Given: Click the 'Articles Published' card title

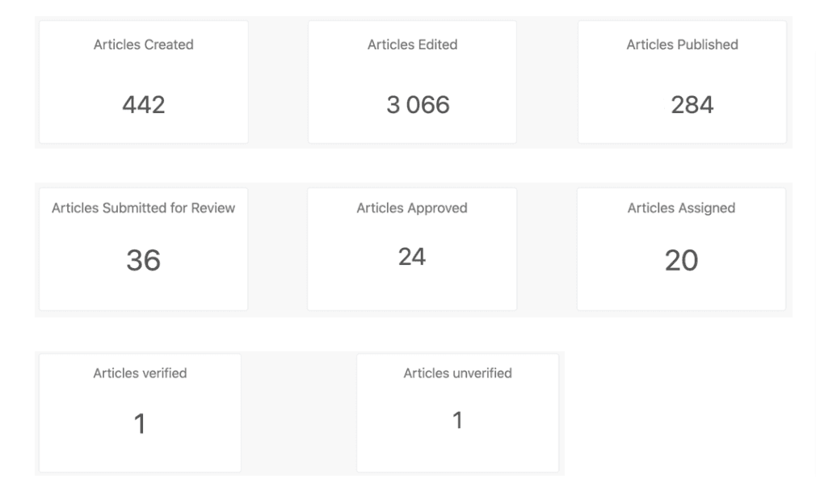Looking at the screenshot, I should pyautogui.click(x=682, y=45).
